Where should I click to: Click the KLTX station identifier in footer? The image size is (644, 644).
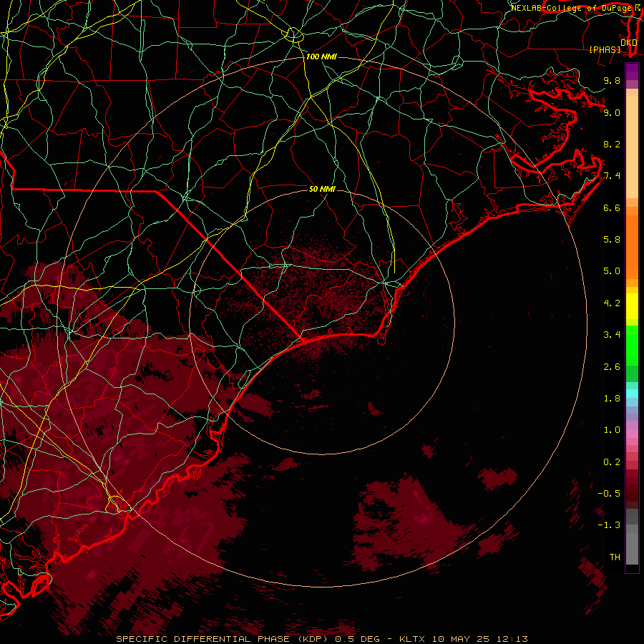[x=413, y=639]
